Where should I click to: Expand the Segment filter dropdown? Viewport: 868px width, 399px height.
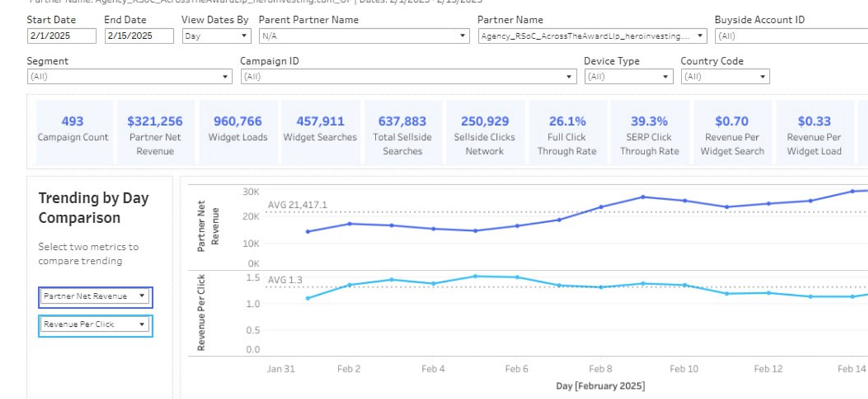[129, 77]
